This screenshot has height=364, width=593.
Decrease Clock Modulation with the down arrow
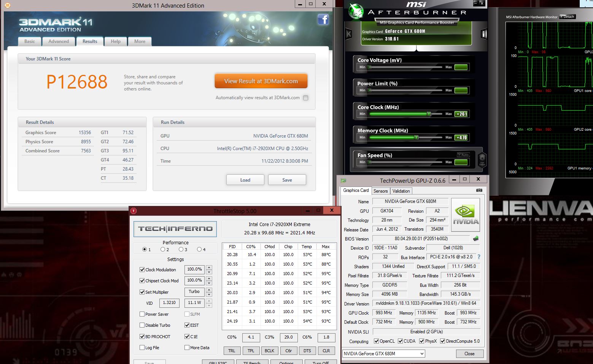tap(209, 272)
